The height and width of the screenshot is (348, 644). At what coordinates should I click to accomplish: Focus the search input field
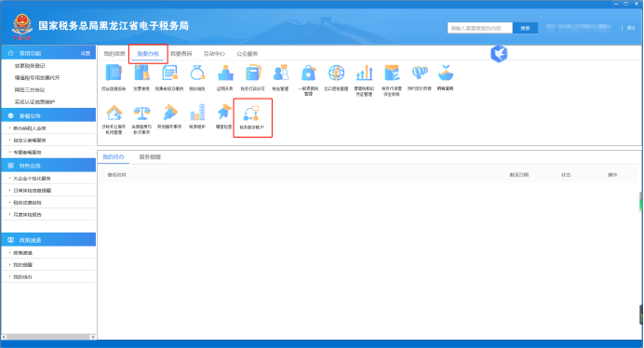point(479,28)
